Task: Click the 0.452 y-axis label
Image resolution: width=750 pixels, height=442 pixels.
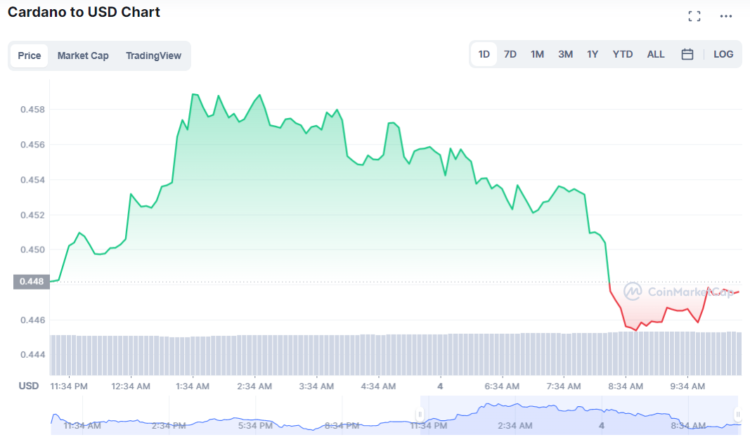Action: (33, 215)
